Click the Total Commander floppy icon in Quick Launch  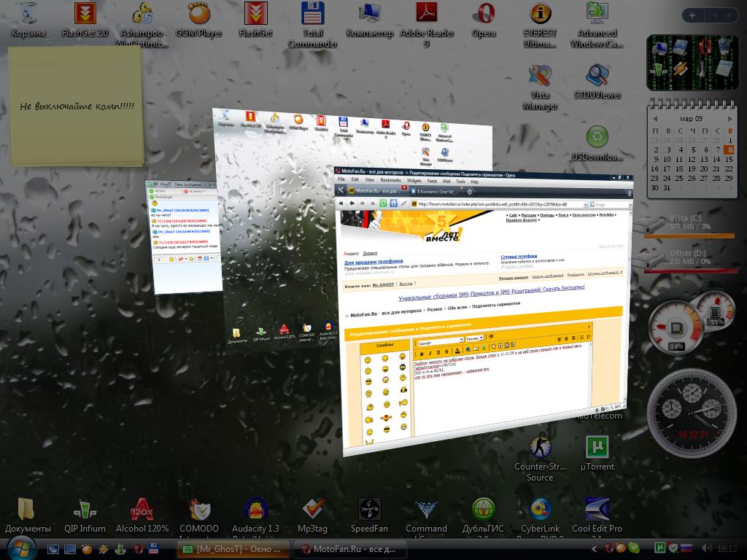(153, 549)
